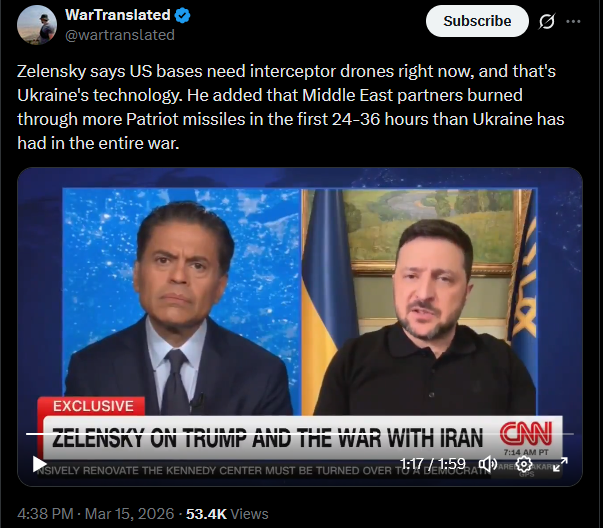Play the CNN interview video
603x528 pixels.
[39, 464]
